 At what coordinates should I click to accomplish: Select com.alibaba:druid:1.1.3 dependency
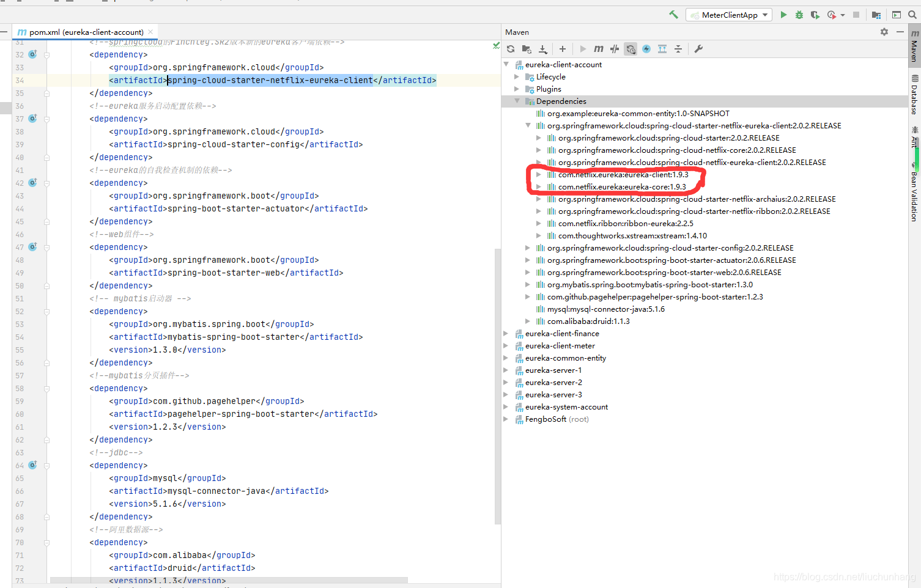click(x=588, y=321)
